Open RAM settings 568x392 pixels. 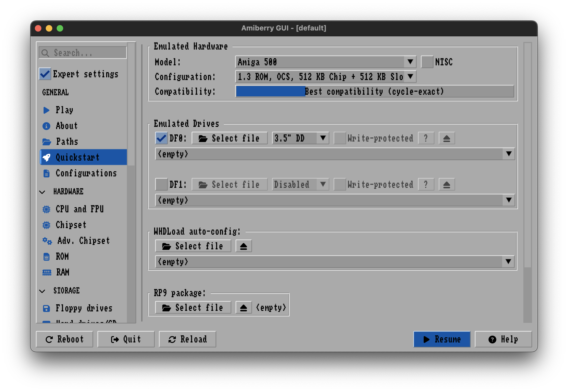[83, 272]
